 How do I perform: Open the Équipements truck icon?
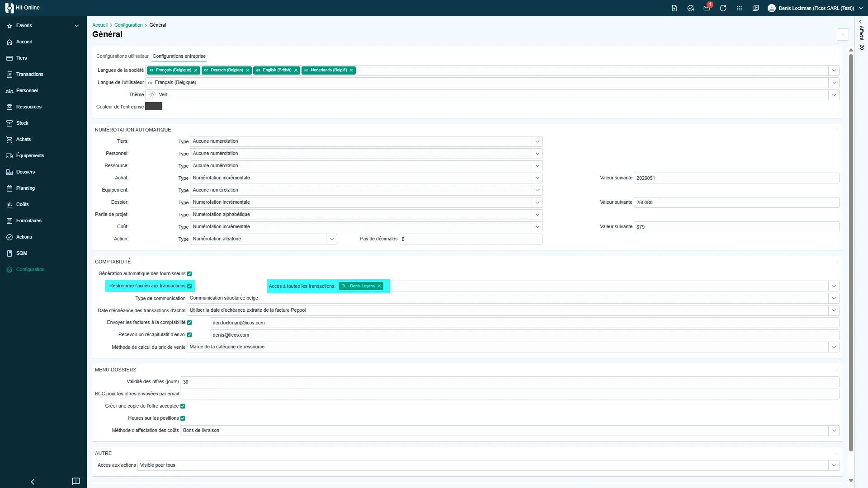click(x=9, y=155)
